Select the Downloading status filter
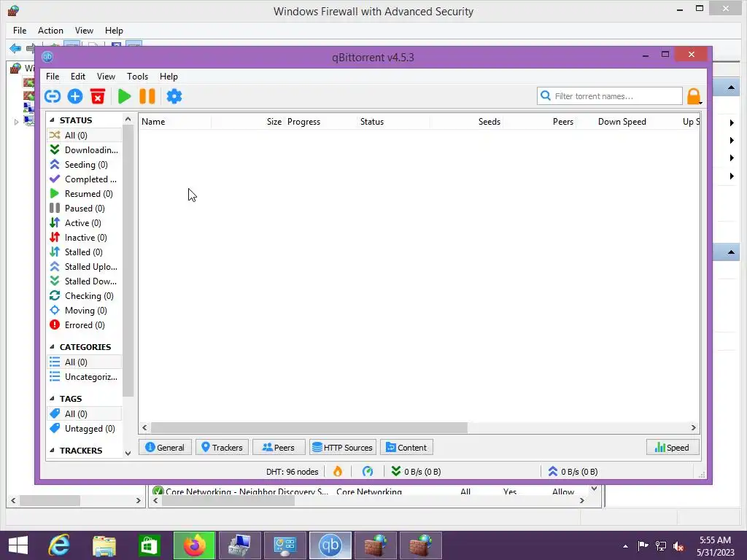The height and width of the screenshot is (560, 747). [x=85, y=150]
